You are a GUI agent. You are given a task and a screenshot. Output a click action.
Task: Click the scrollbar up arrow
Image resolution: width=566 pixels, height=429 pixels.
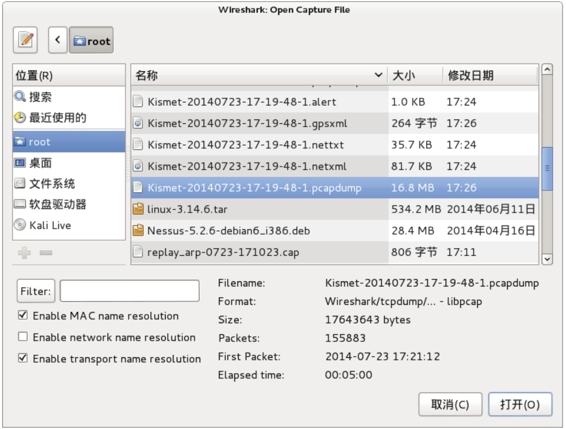tap(547, 69)
